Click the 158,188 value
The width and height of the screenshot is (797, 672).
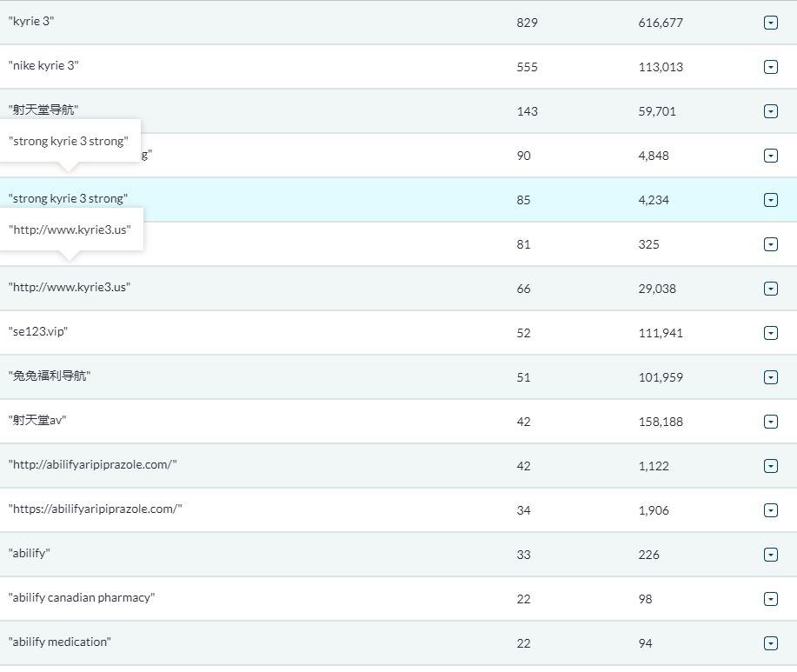tap(661, 422)
